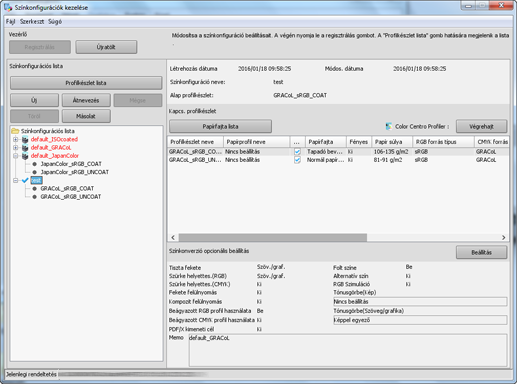Select JapanColor_sRGB_UNCOAT tree item

pos(75,172)
